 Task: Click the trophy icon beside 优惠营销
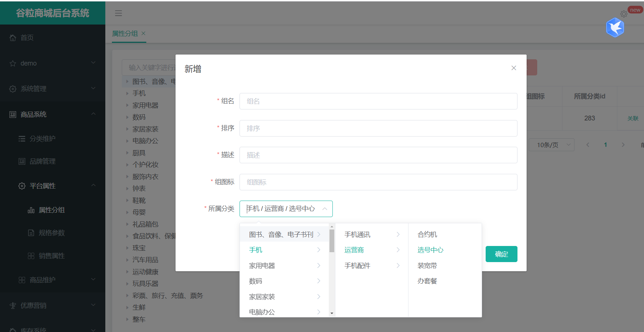(13, 306)
